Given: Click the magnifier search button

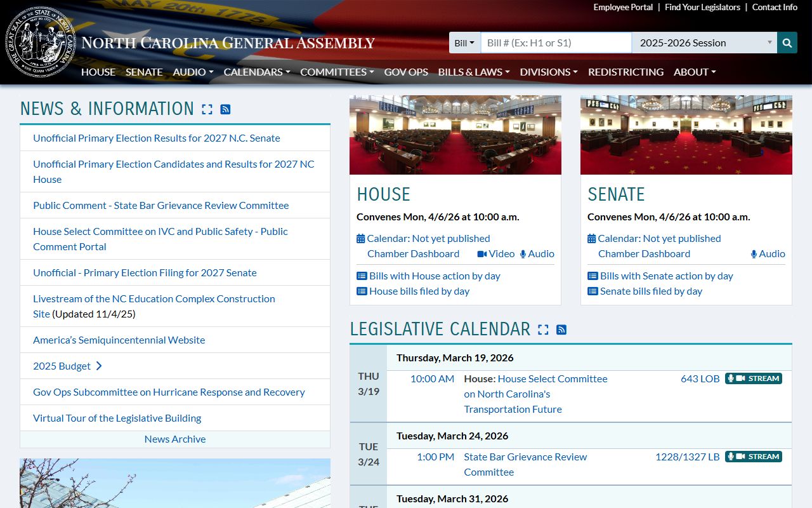Looking at the screenshot, I should (x=787, y=43).
